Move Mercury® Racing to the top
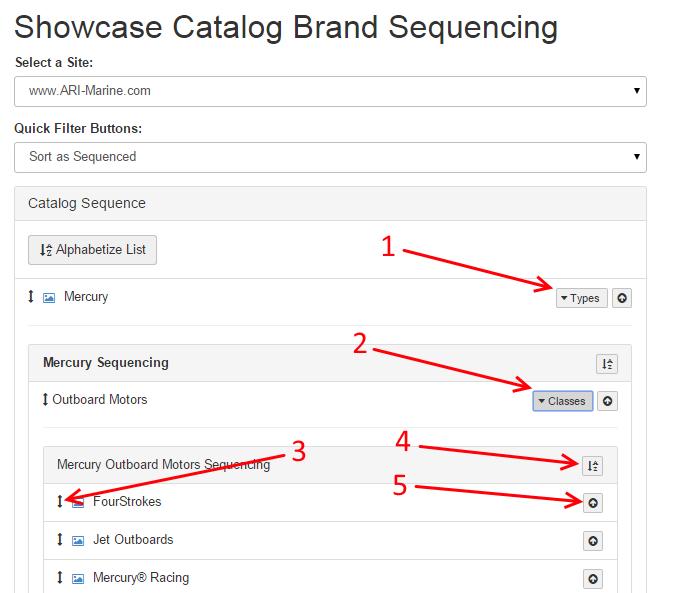Screen dimensions: 675x593 click(x=593, y=579)
